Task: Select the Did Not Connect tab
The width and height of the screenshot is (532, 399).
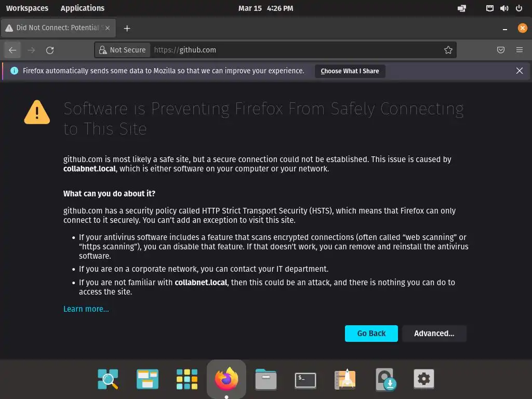Action: click(58, 28)
